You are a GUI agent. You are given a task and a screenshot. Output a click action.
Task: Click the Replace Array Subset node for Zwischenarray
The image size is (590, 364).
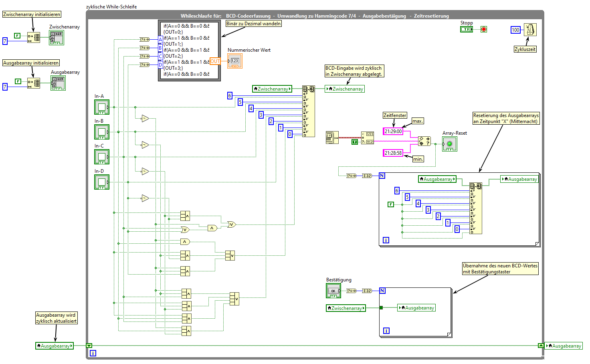coord(309,111)
